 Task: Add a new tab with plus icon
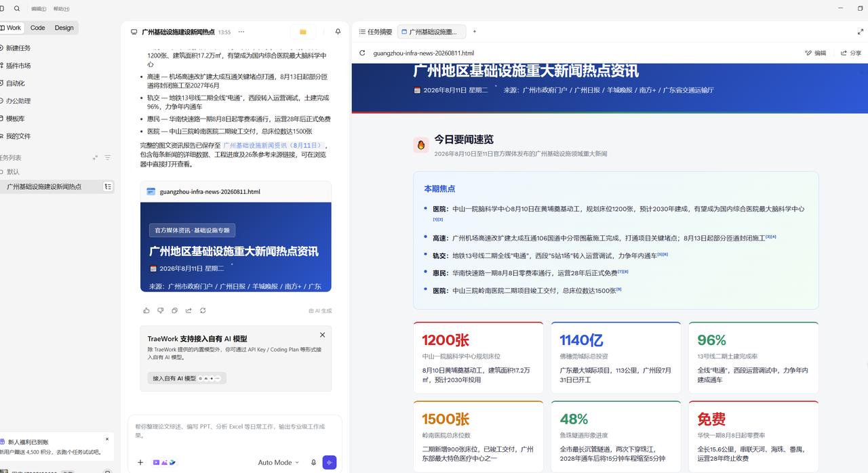point(474,32)
